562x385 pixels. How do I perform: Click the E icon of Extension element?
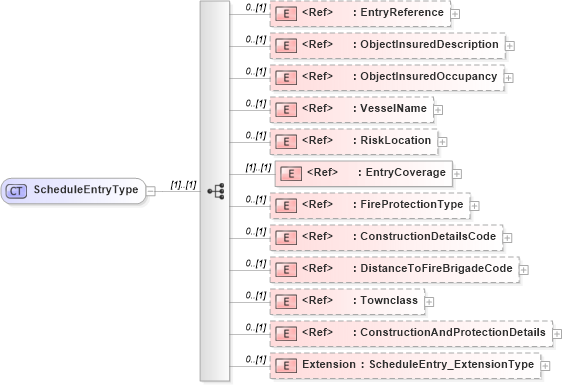[286, 366]
